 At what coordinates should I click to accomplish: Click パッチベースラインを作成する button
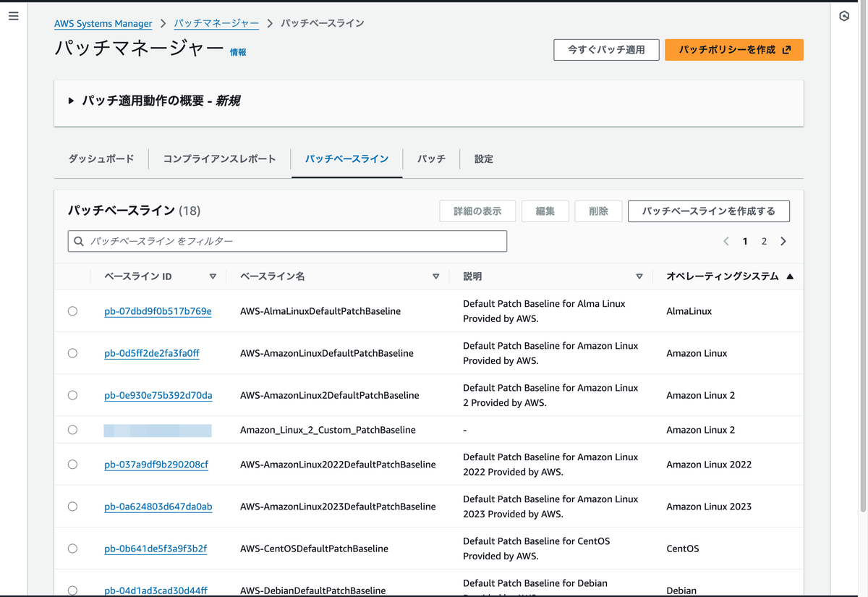(709, 211)
